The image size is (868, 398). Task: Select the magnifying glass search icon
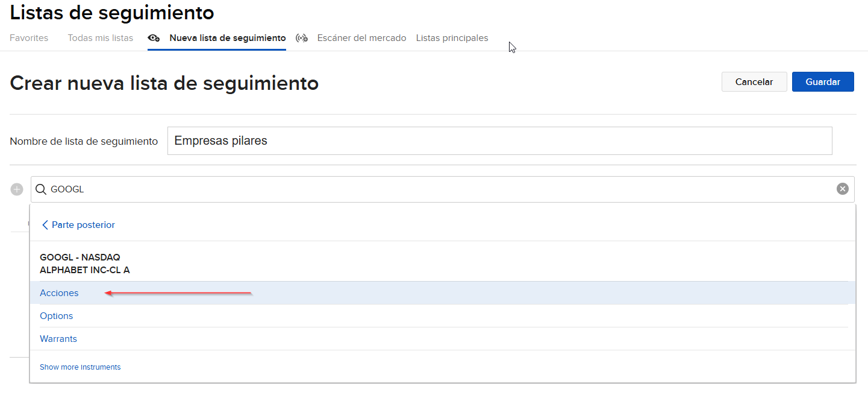click(x=40, y=189)
